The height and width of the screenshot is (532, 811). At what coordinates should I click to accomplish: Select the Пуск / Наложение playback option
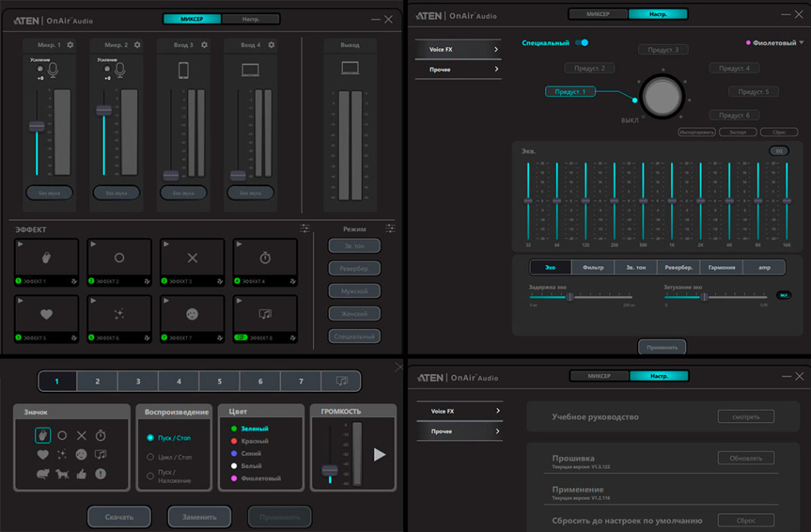click(169, 476)
